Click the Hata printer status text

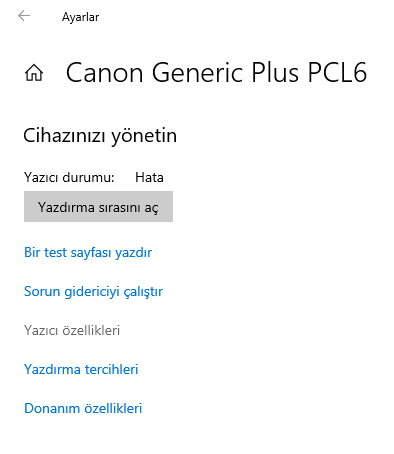(149, 177)
